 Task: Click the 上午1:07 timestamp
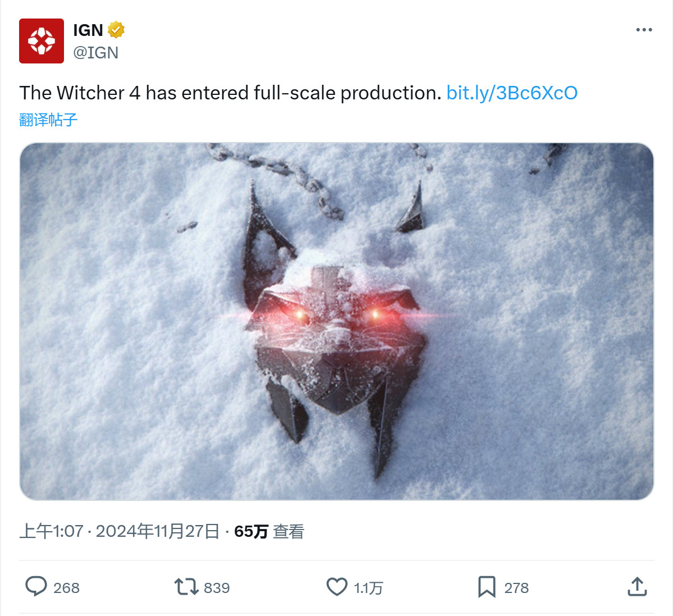pyautogui.click(x=51, y=531)
